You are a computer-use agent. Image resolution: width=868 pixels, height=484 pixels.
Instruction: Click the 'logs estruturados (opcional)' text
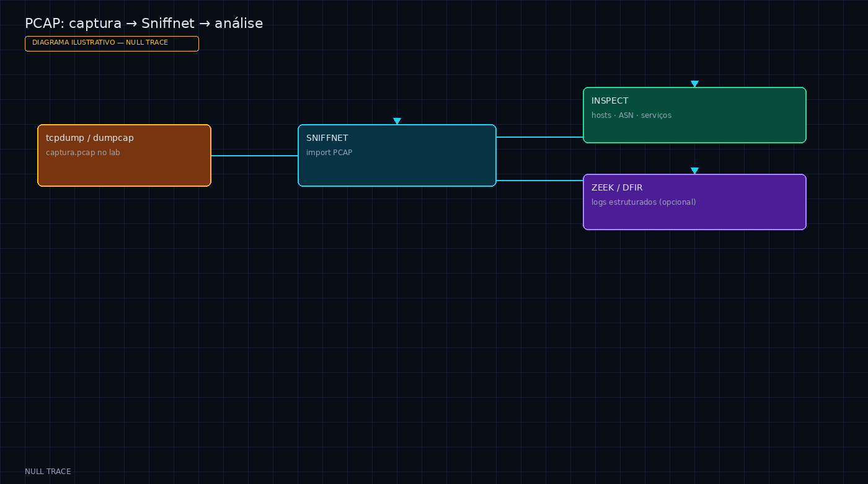644,202
